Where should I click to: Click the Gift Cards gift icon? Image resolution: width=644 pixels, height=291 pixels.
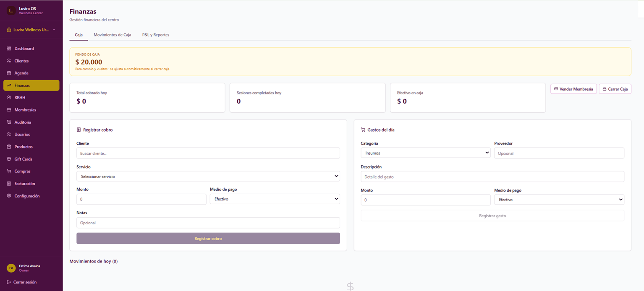pos(9,159)
